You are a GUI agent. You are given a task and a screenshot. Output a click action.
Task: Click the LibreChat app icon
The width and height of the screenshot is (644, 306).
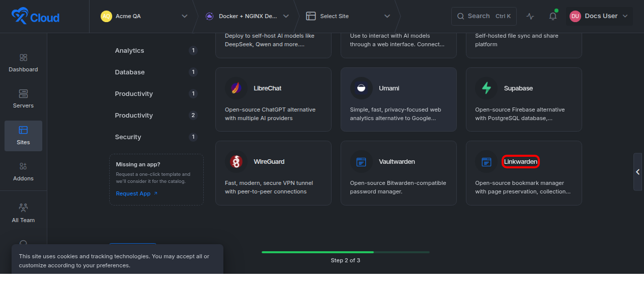tap(236, 88)
